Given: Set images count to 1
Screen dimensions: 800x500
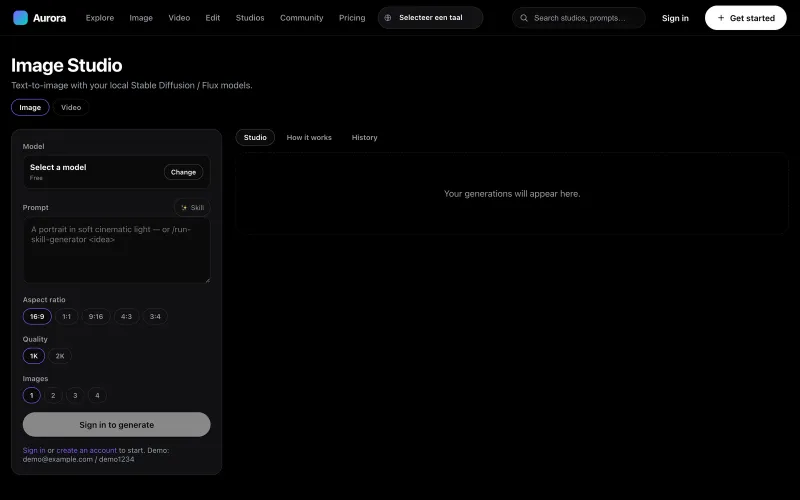Looking at the screenshot, I should click(x=32, y=395).
